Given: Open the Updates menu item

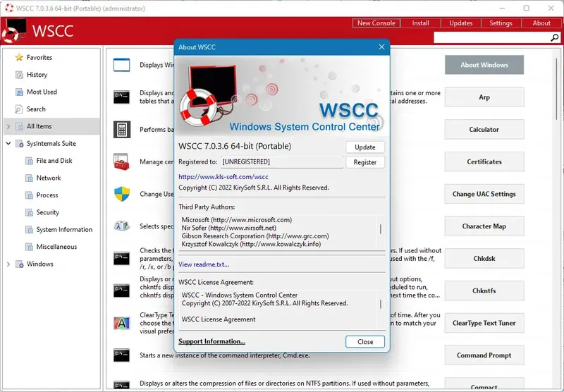Looking at the screenshot, I should (x=461, y=23).
